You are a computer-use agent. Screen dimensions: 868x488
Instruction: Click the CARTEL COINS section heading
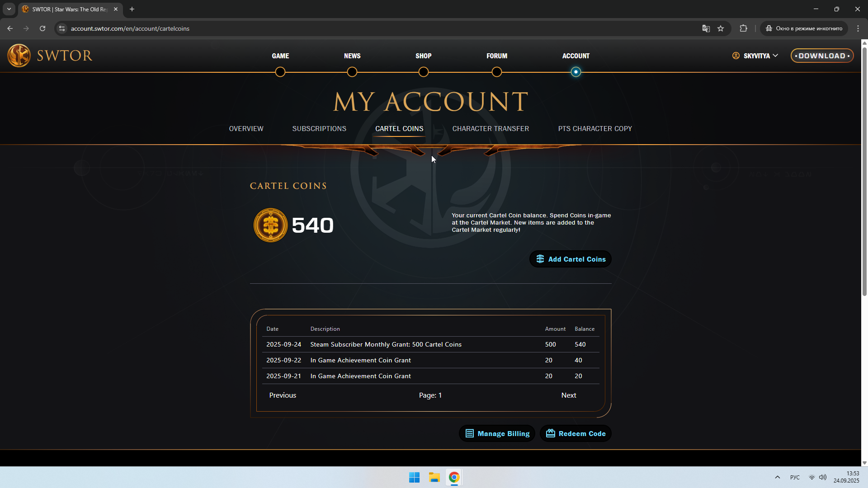pos(288,186)
